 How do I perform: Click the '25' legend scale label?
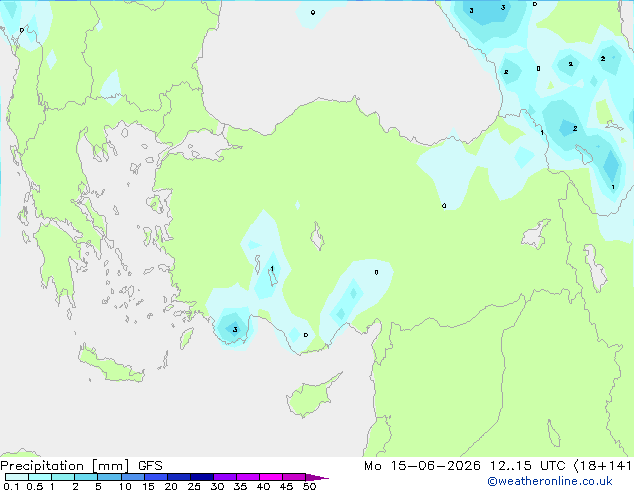coord(194,486)
